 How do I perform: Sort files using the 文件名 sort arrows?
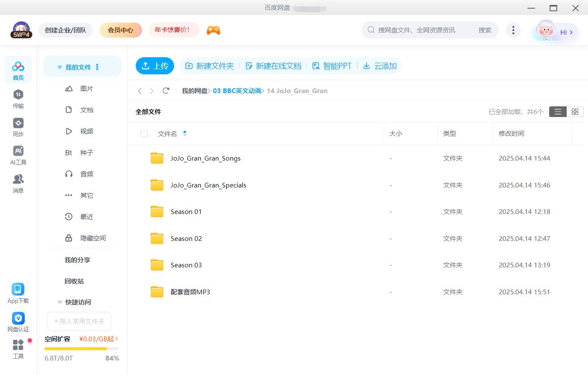coord(184,133)
